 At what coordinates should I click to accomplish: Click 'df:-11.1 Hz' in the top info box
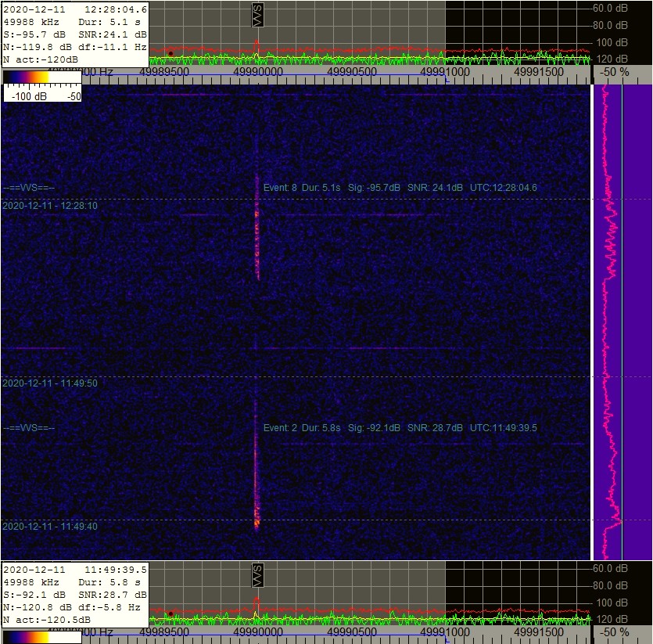tap(113, 47)
